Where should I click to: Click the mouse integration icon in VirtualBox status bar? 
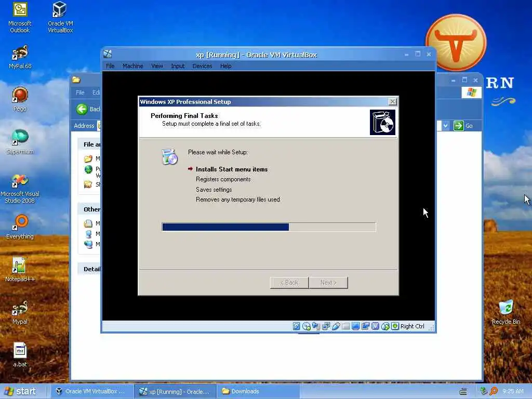pyautogui.click(x=385, y=326)
